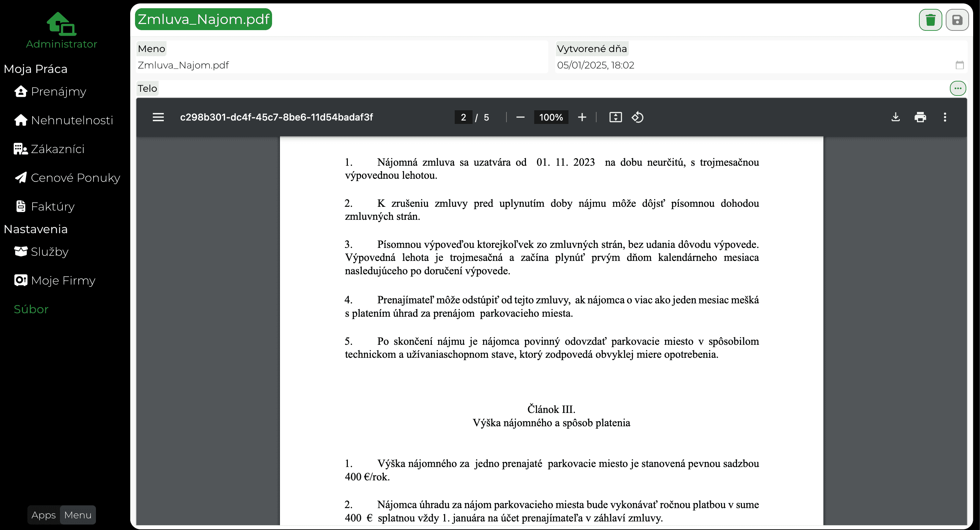Image resolution: width=980 pixels, height=530 pixels.
Task: Click the Administrator home logo icon
Action: click(61, 24)
